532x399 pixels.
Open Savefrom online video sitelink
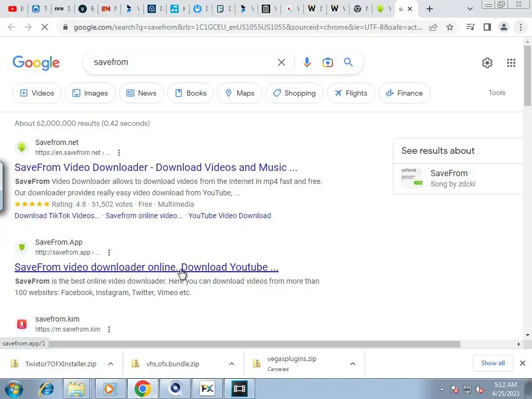point(144,216)
